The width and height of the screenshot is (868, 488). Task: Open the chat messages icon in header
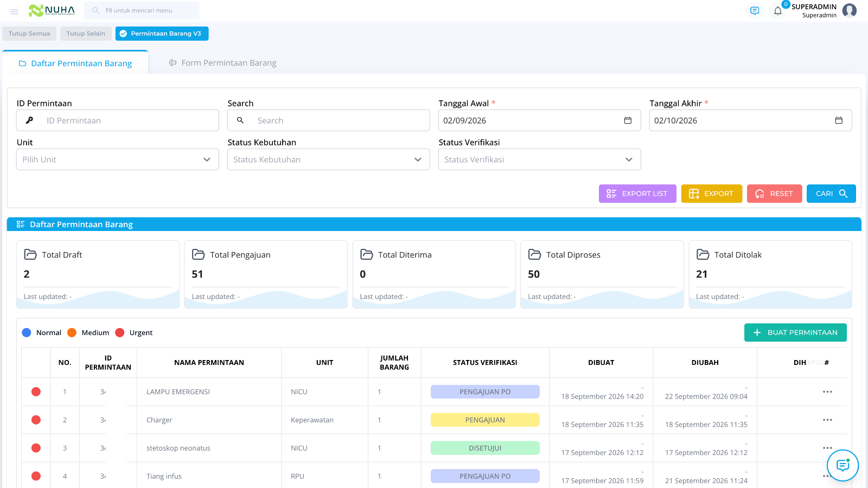point(755,10)
